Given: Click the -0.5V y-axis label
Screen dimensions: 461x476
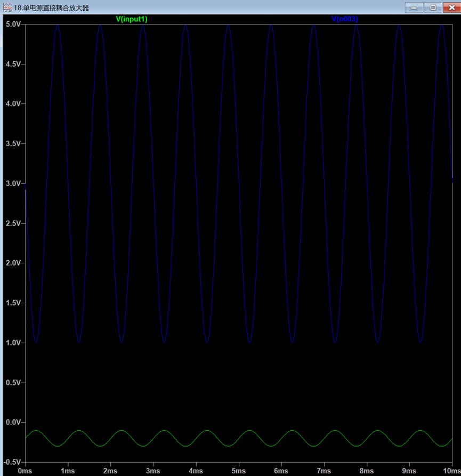Looking at the screenshot, I should coord(12,462).
